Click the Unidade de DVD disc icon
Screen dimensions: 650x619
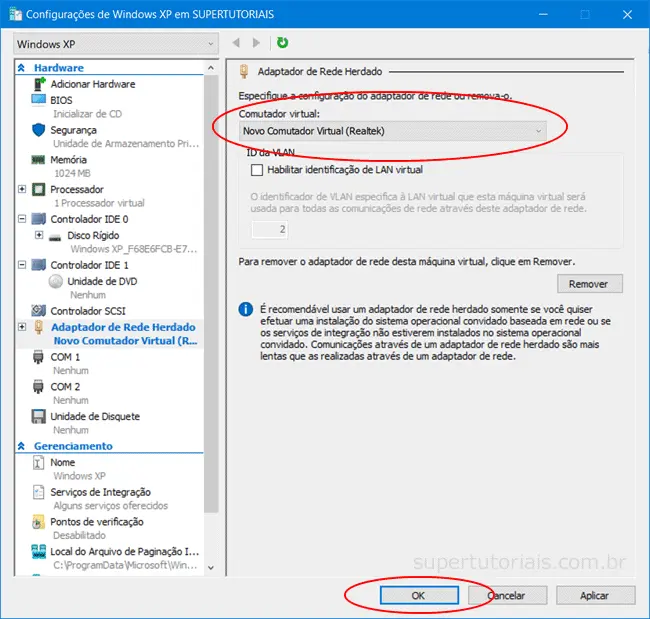point(56,281)
